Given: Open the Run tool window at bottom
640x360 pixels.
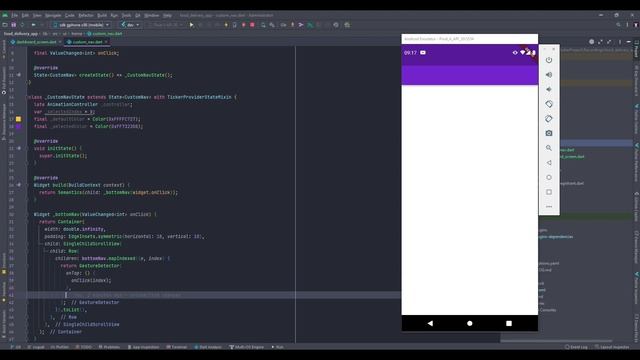Looking at the screenshot, I should click(x=277, y=347).
